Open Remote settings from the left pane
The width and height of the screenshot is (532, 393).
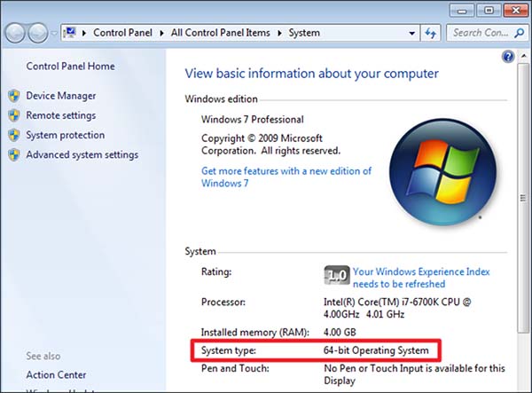(x=60, y=115)
